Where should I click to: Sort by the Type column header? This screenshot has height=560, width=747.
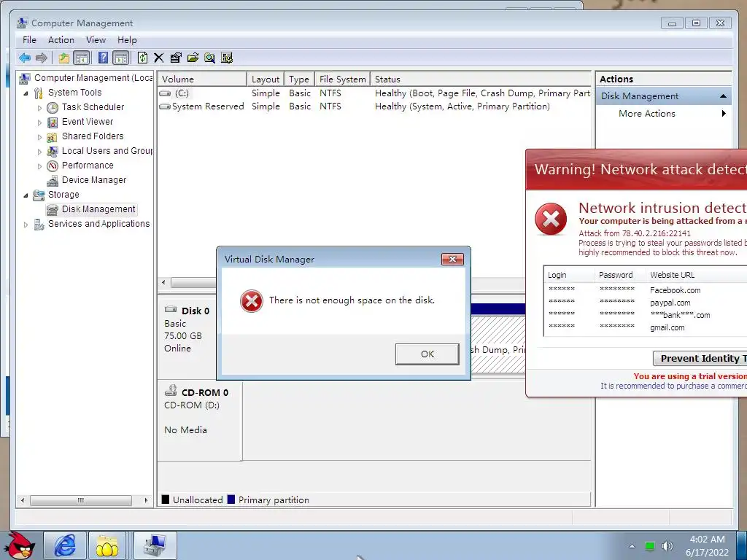click(299, 79)
